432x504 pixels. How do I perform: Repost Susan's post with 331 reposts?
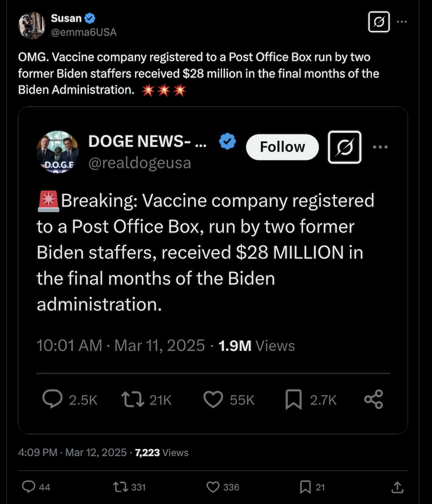click(120, 486)
